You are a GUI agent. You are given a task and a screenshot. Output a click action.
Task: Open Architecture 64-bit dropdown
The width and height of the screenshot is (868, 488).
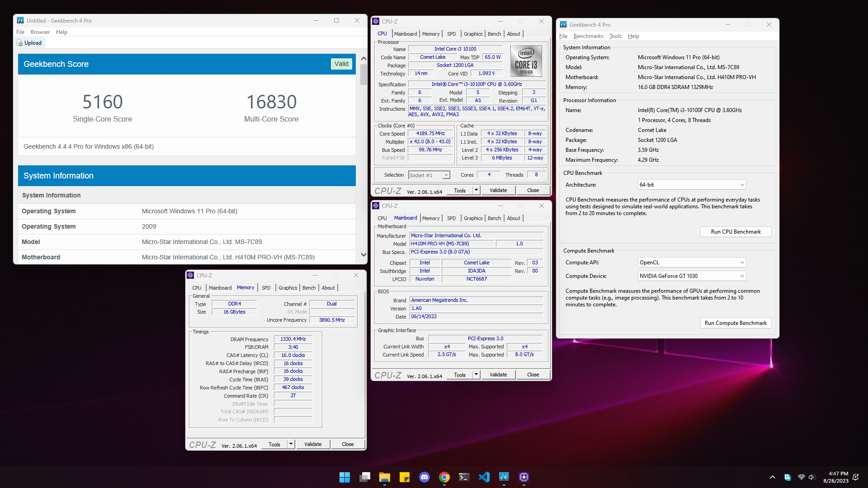click(692, 185)
